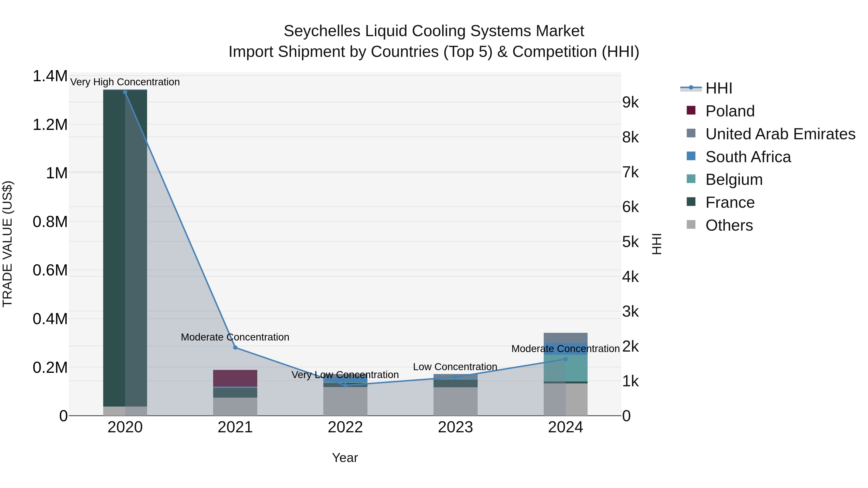Toggle the HHI legend entry
This screenshot has height=488, width=868.
pos(706,88)
